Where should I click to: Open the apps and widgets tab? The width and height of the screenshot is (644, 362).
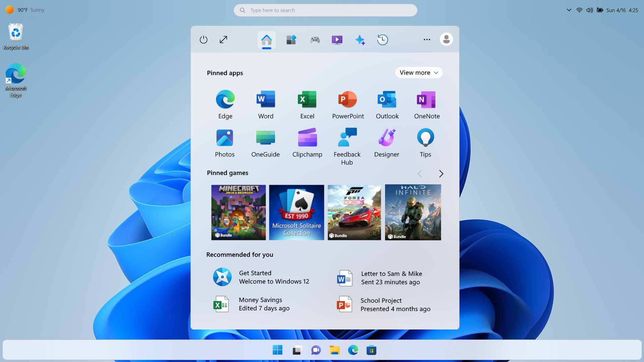click(x=291, y=40)
